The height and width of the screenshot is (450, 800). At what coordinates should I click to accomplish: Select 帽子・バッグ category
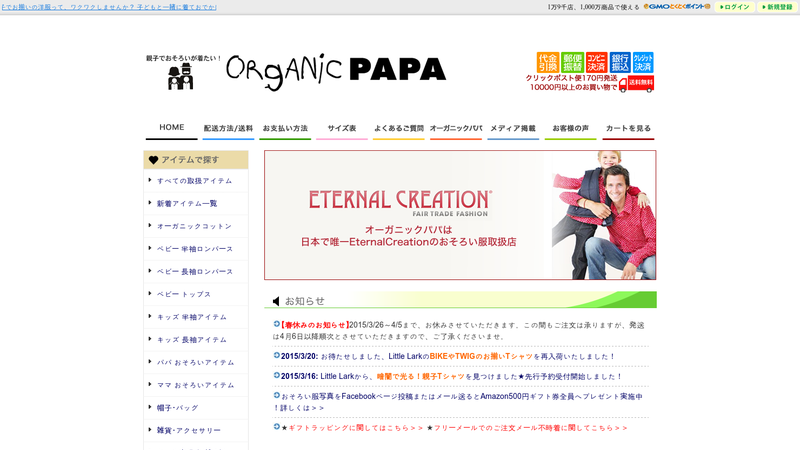177,408
